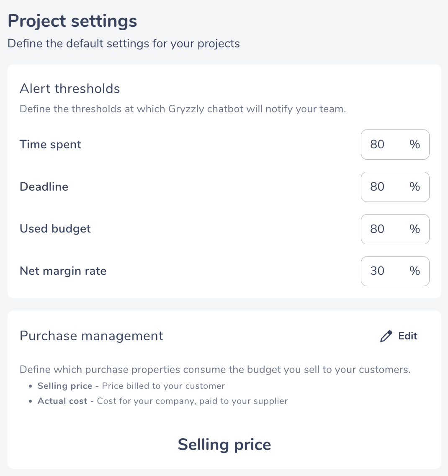Click the percent symbol in Deadline field
Screen dimensions: 448x476
415,187
